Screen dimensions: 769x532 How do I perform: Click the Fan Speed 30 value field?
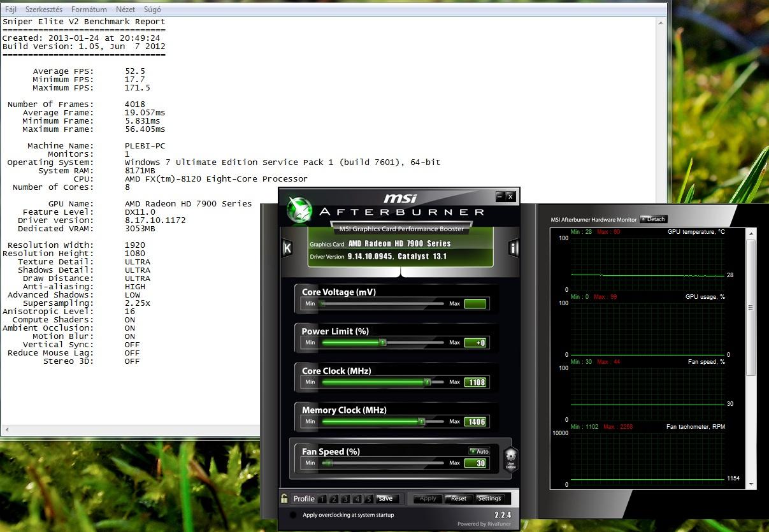tap(475, 463)
